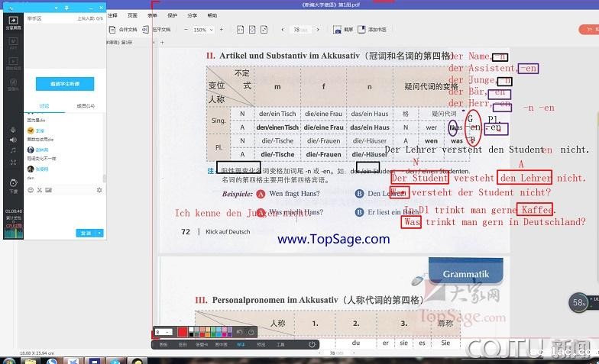Switch to the 成员(14) members tab
Viewport: 599px width, 364px height.
86,105
